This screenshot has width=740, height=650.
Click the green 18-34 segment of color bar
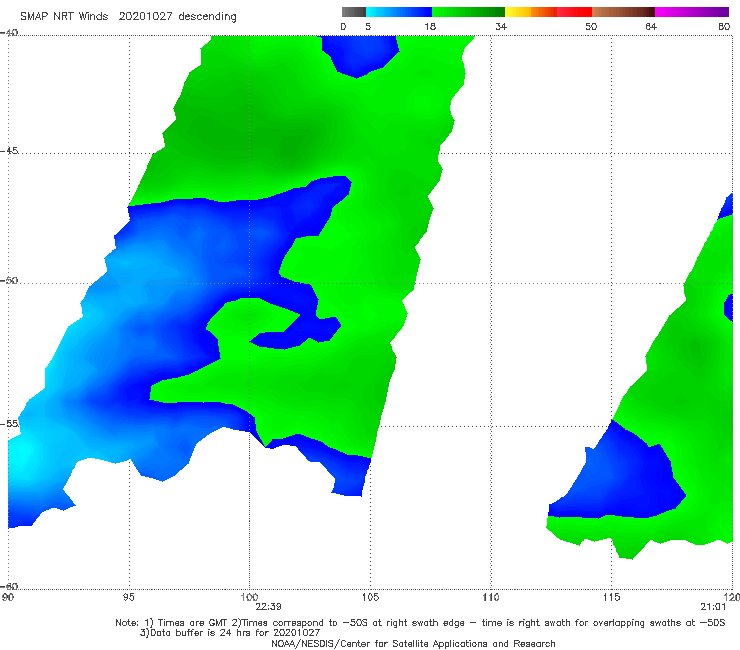tap(468, 12)
